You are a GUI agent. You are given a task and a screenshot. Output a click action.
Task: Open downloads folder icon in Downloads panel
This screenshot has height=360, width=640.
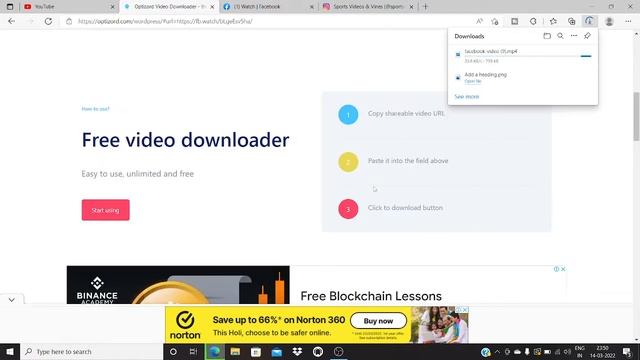pyautogui.click(x=547, y=36)
